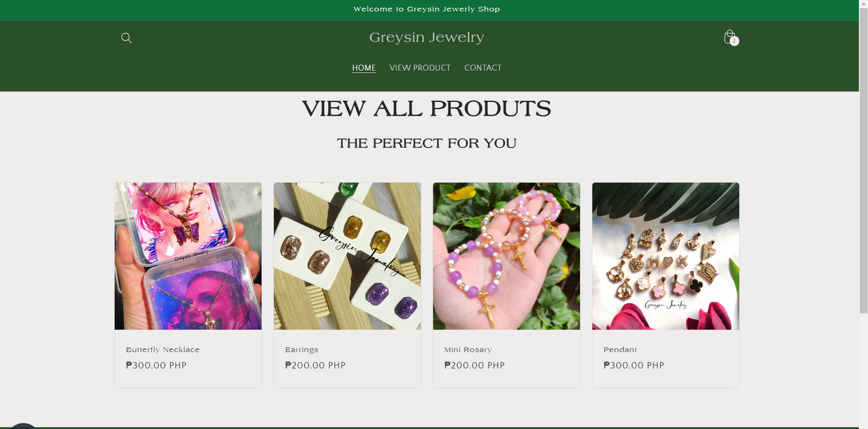The width and height of the screenshot is (868, 429).
Task: Click the Pendant ₱300.00 PHP price
Action: pos(633,365)
